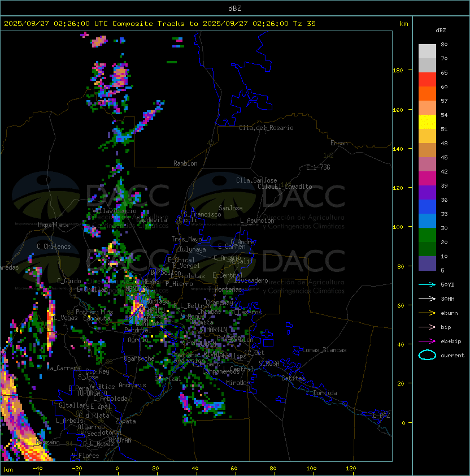470x476 pixels.
Task: Click the 'Anchoris' map label
Action: pyautogui.click(x=132, y=385)
